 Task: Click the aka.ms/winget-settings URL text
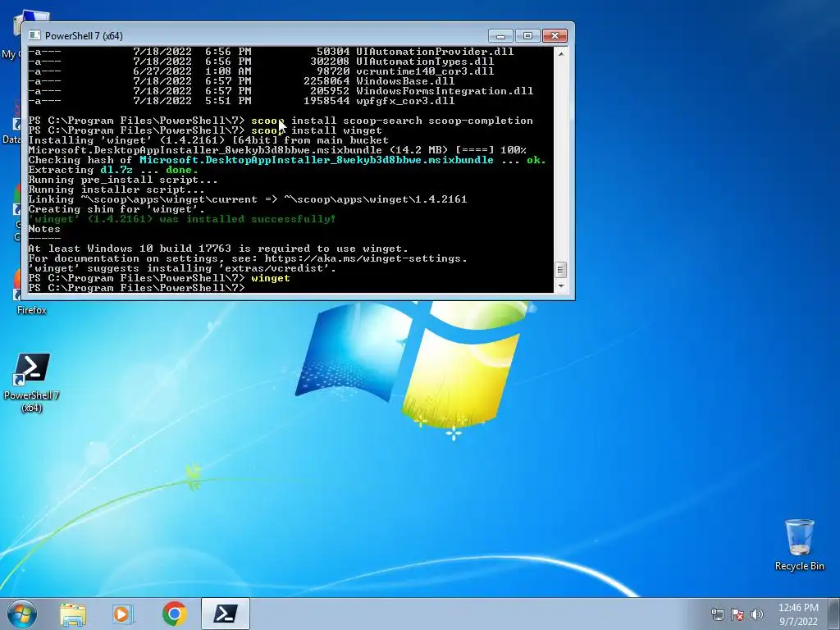click(x=365, y=258)
